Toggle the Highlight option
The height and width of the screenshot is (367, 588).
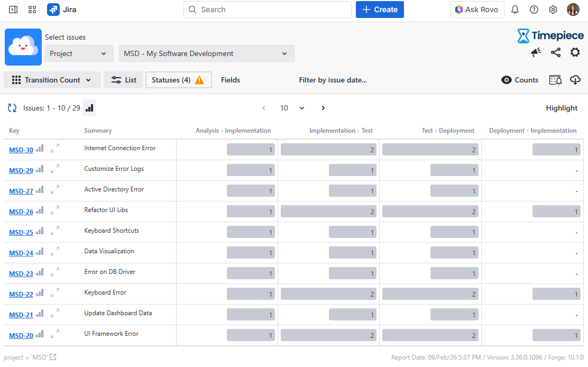562,108
